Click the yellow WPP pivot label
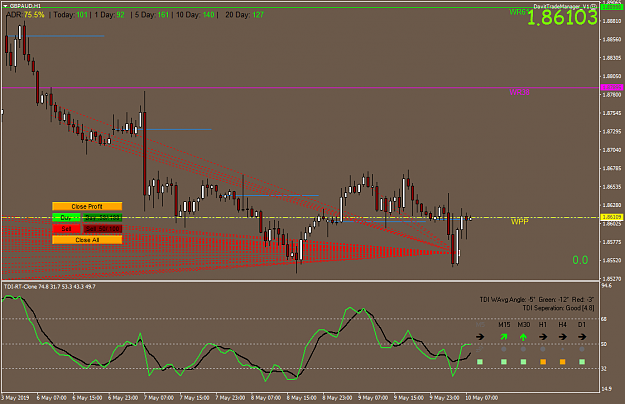Viewport: 625px width, 404px height. [x=520, y=222]
